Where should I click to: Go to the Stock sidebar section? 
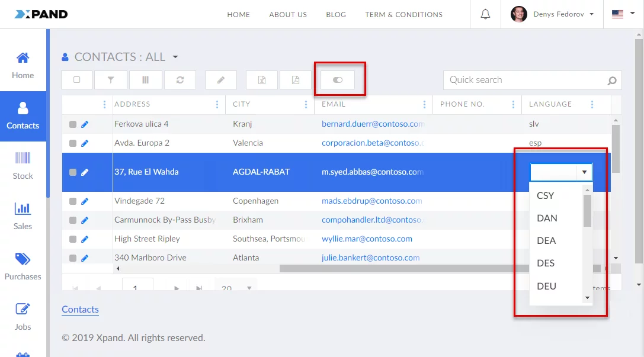click(x=23, y=166)
